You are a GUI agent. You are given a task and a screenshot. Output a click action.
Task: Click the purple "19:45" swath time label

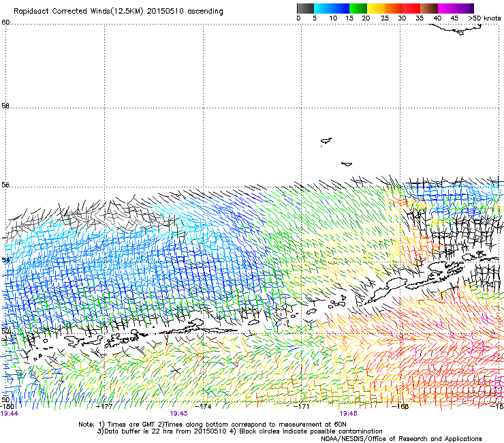click(178, 414)
